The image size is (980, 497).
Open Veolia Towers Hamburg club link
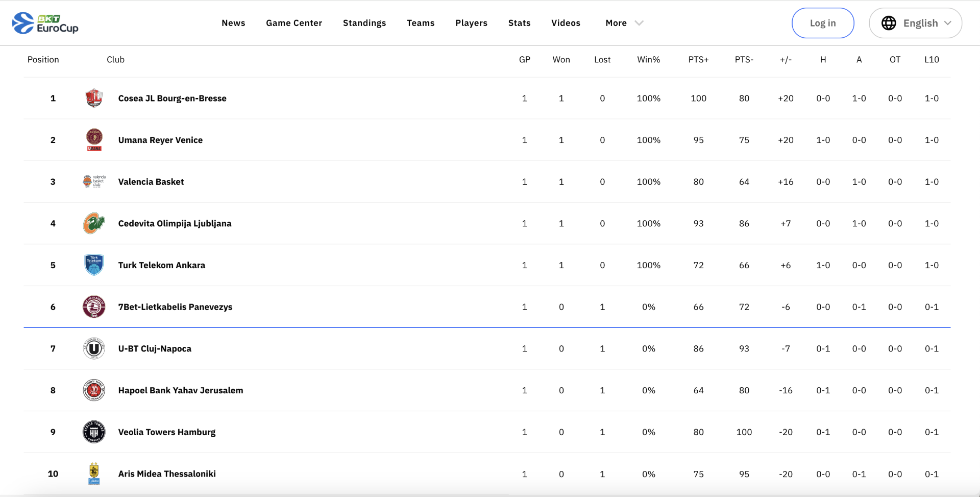coord(166,432)
